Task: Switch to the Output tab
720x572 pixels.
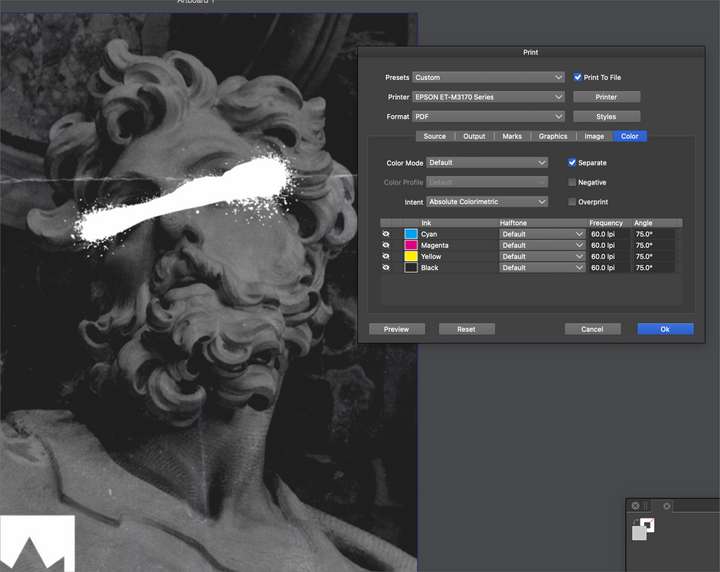Action: [x=474, y=136]
